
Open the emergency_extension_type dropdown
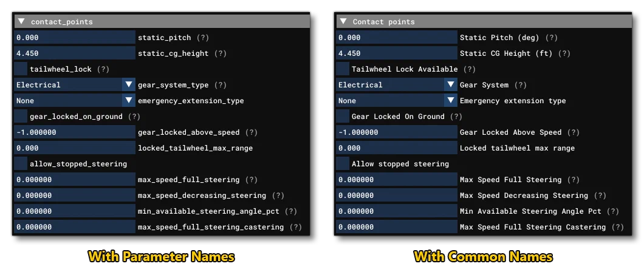tap(75, 101)
